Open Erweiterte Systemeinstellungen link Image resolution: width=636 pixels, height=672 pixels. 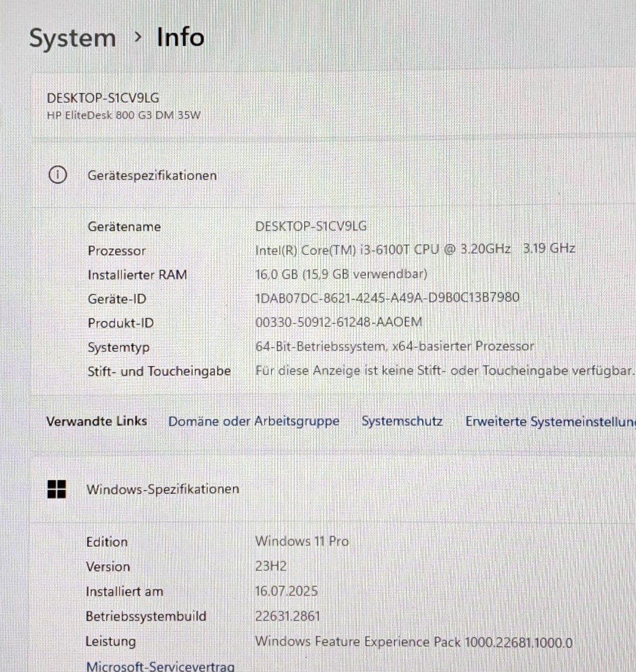[551, 422]
